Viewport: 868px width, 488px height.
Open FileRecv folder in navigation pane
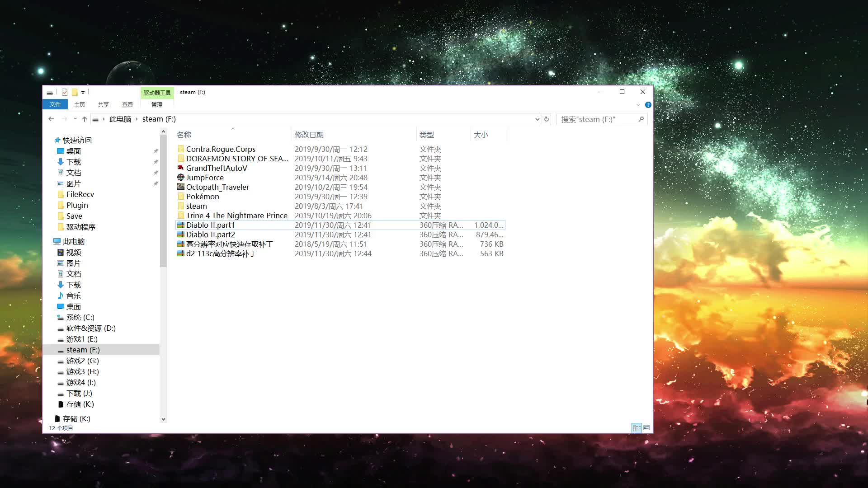point(80,194)
